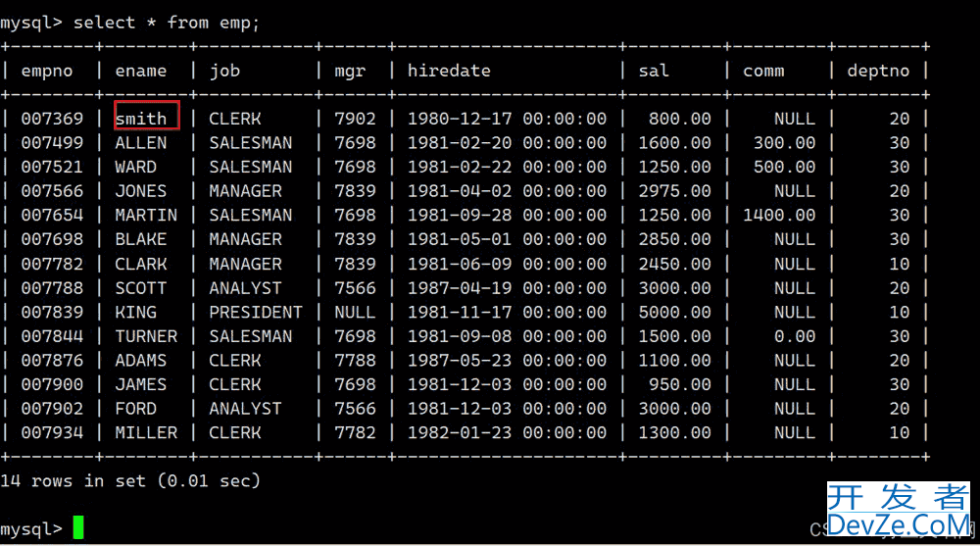This screenshot has height=546, width=980.
Task: Click the 'deptno' column header
Action: pos(878,71)
